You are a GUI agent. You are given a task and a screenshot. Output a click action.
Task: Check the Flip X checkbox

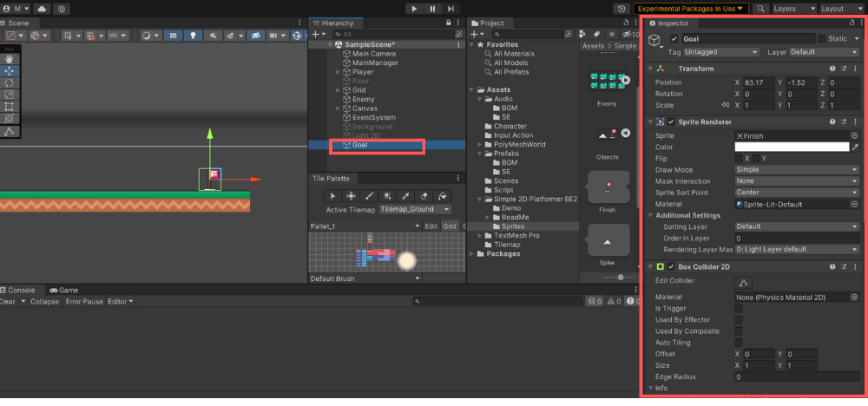point(739,159)
